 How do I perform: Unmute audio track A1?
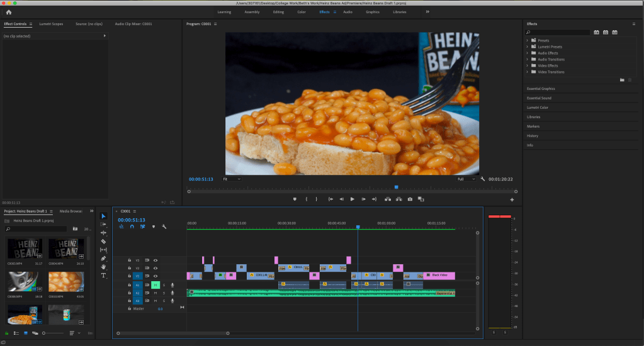pyautogui.click(x=155, y=285)
